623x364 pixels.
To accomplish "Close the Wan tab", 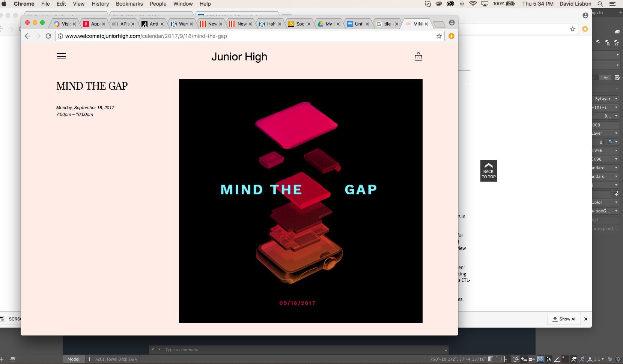I will 191,24.
